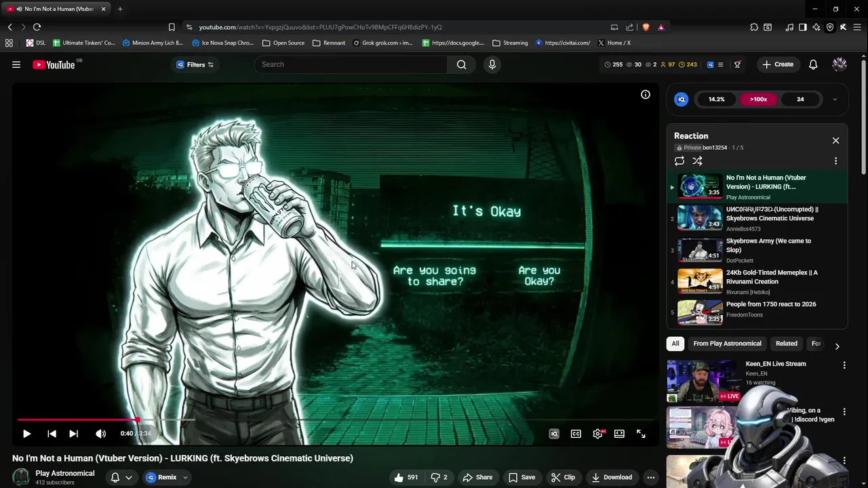Go to YouTube home via logo
The image size is (868, 488).
[54, 64]
